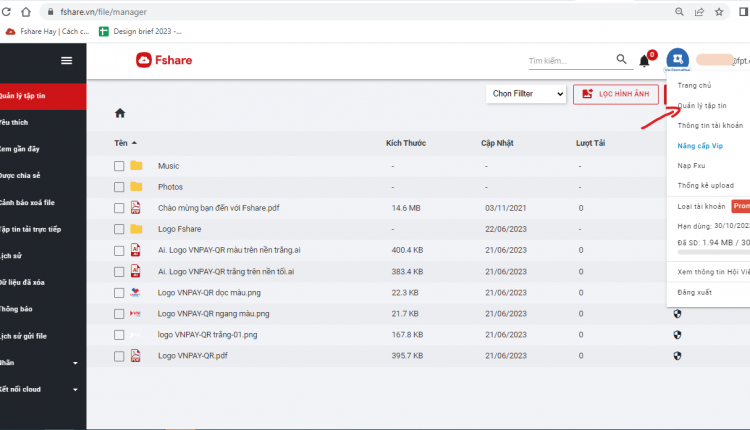Screen dimensions: 750x430
Task: Click shield icon for Logo VNPAY-QR.pdf row
Action: pos(677,356)
